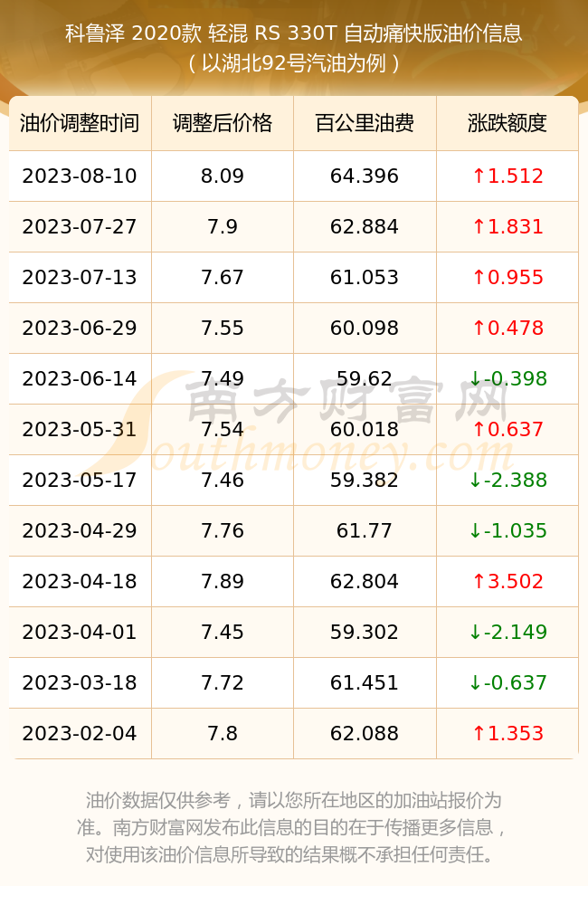
Task: Click the 调整后价格 column header
Action: coord(223,123)
